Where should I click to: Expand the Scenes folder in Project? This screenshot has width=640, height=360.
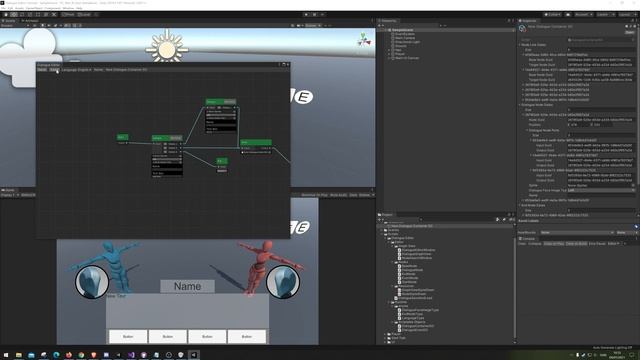(382, 230)
